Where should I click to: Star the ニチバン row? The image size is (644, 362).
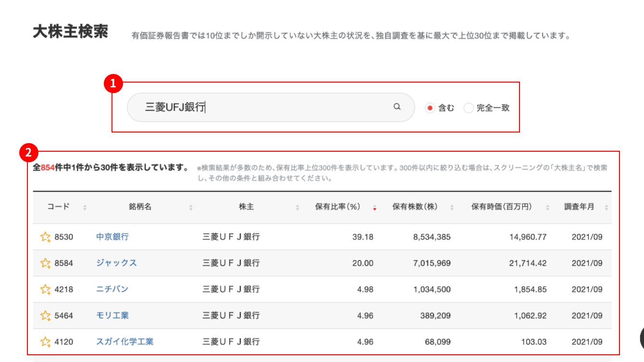click(45, 290)
